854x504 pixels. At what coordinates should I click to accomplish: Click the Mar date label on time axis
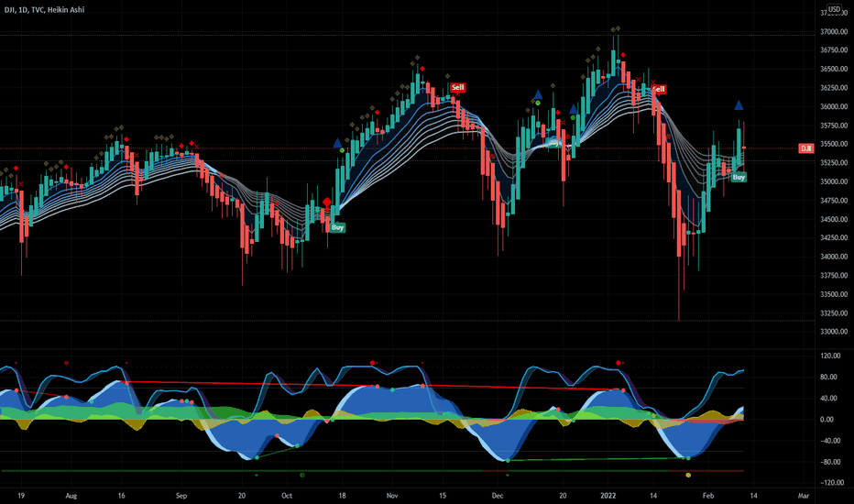[x=804, y=496]
